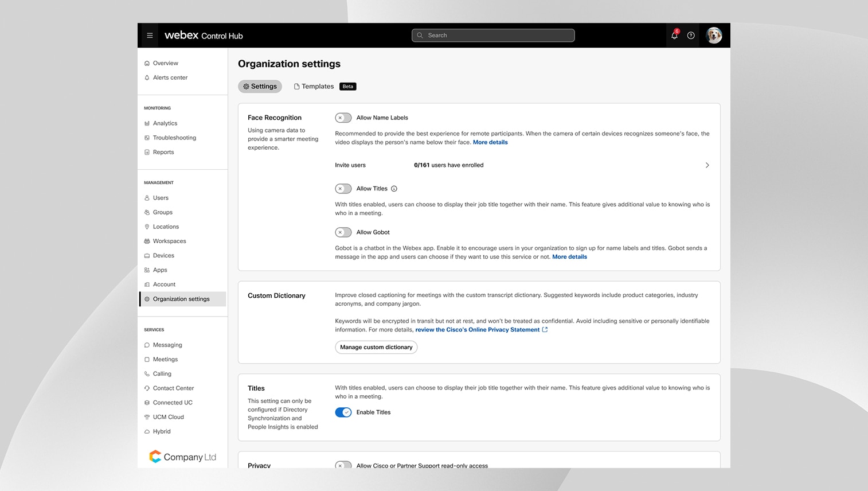Click the Workspaces label in sidebar
This screenshot has height=491, width=868.
(169, 241)
